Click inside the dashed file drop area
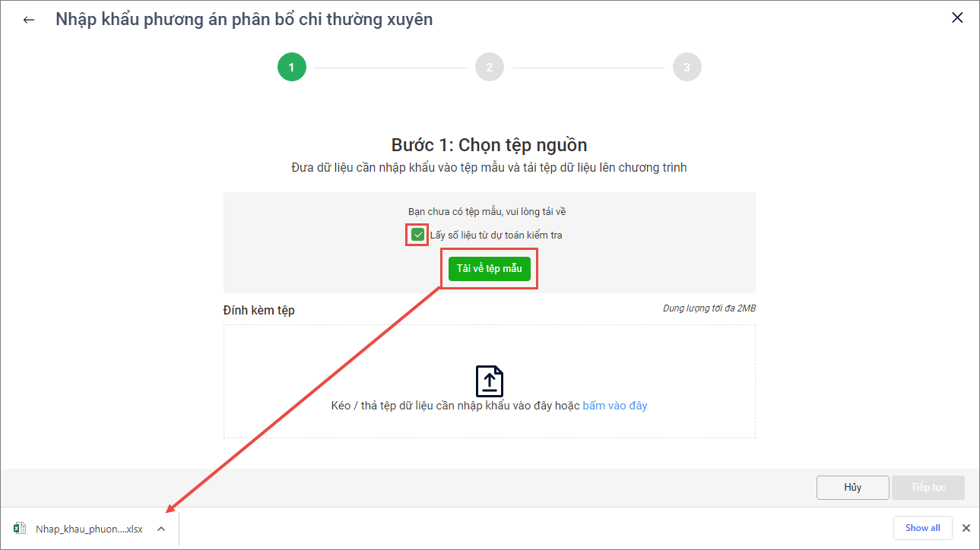This screenshot has width=980, height=550. (x=490, y=381)
